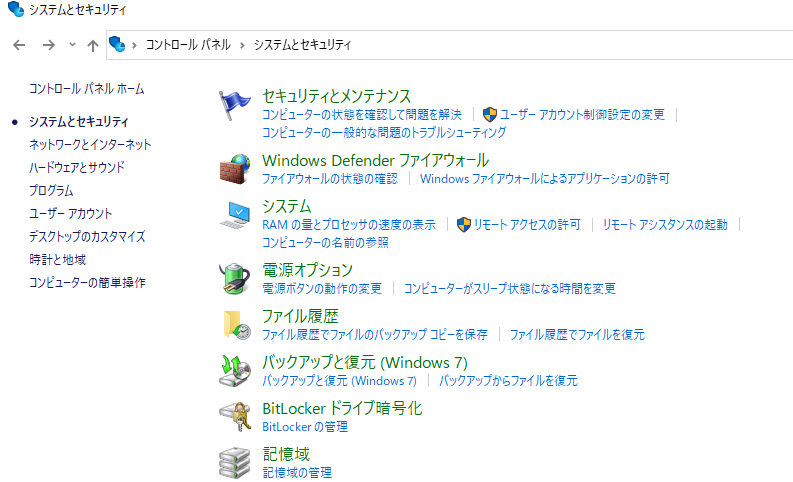Click 記憶域の管理 link
The width and height of the screenshot is (793, 482).
(x=297, y=473)
